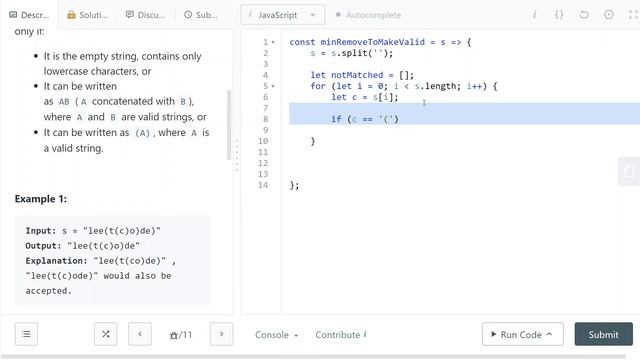Viewport: 640px width, 360px height.
Task: Click the 's = s.split('');' code line
Action: click(351, 53)
